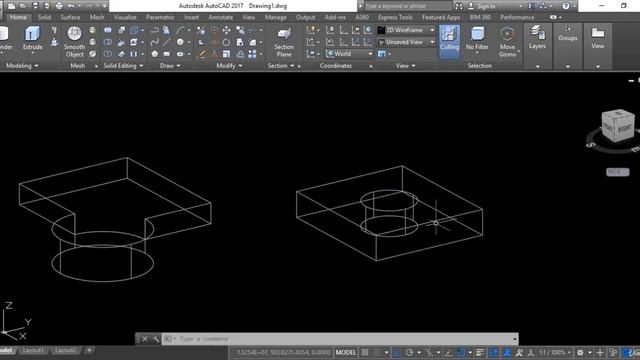Switch to the Parametric ribbon tab
Viewport: 640px width, 360px height.
(160, 17)
